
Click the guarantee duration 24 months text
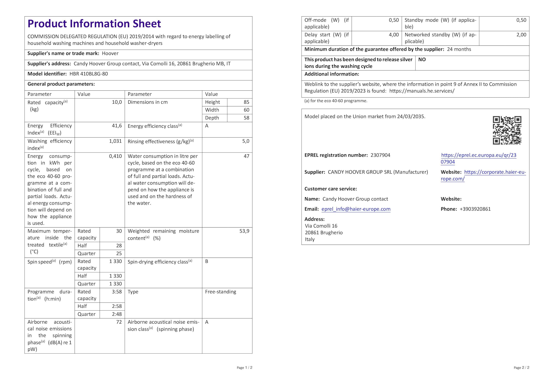click(459, 49)
